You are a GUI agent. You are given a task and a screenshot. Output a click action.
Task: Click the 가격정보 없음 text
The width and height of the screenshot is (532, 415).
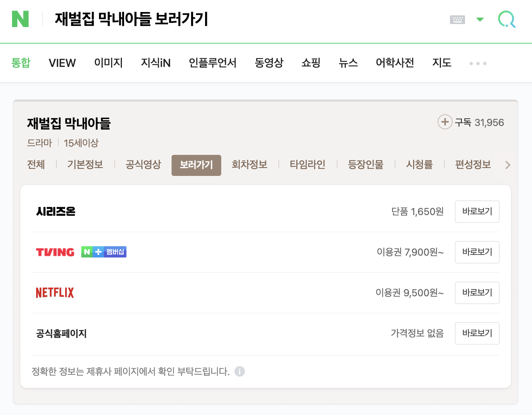pos(417,333)
